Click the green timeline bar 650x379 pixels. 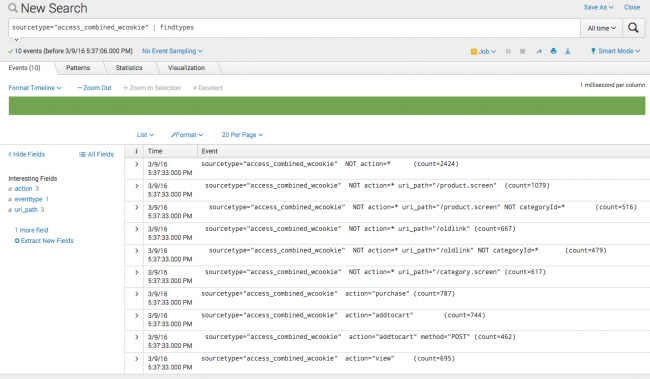[x=327, y=106]
